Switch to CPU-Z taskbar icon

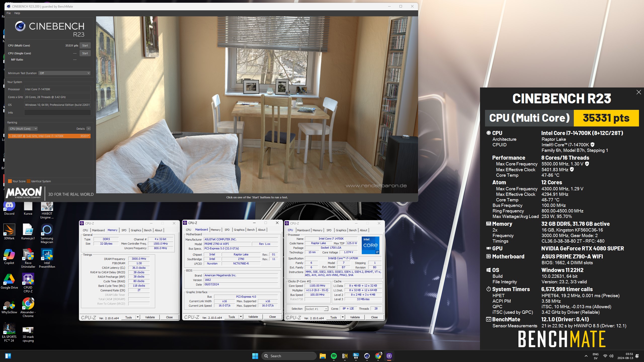389,356
